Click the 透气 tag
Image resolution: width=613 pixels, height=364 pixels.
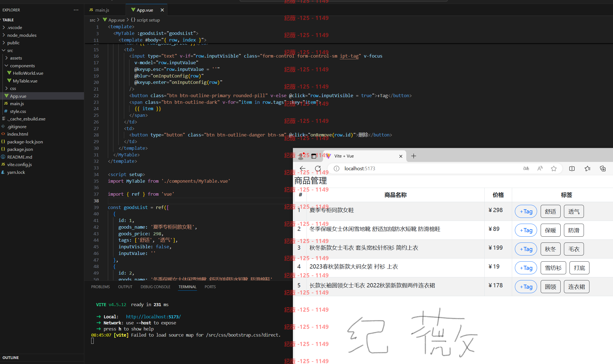(574, 211)
